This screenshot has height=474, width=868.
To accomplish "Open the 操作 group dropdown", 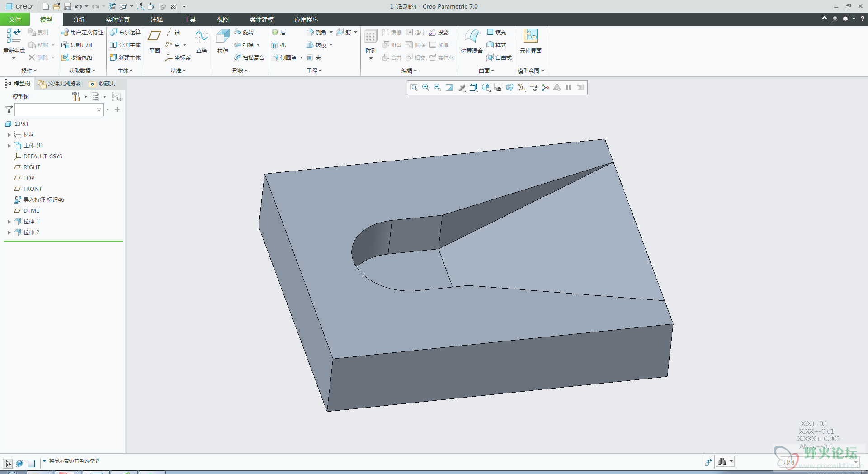I will pyautogui.click(x=29, y=71).
